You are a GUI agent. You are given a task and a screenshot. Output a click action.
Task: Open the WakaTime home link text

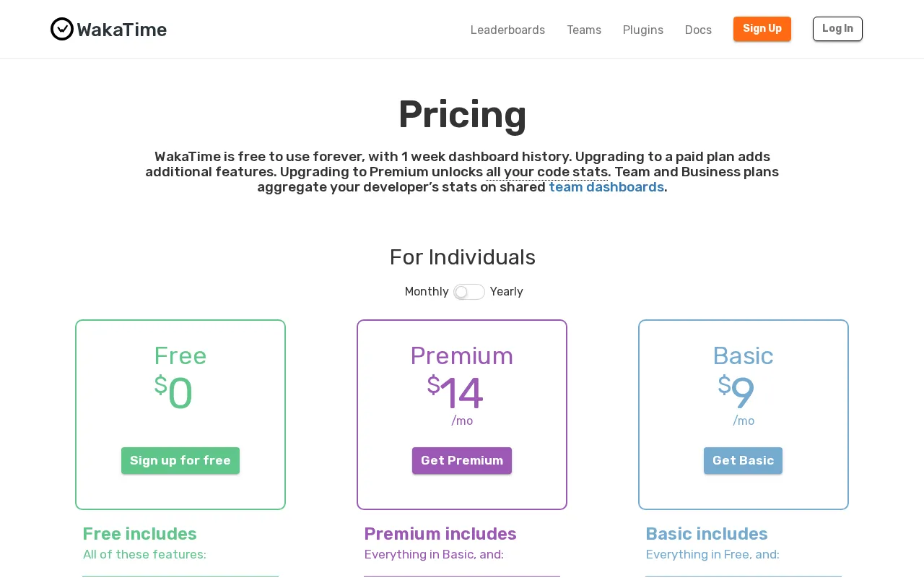click(121, 30)
